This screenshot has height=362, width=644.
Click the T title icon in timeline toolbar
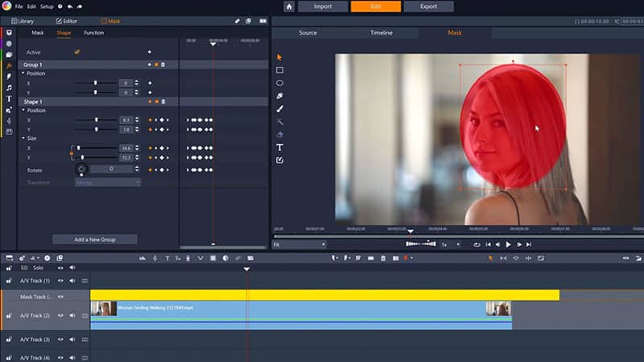(167, 258)
